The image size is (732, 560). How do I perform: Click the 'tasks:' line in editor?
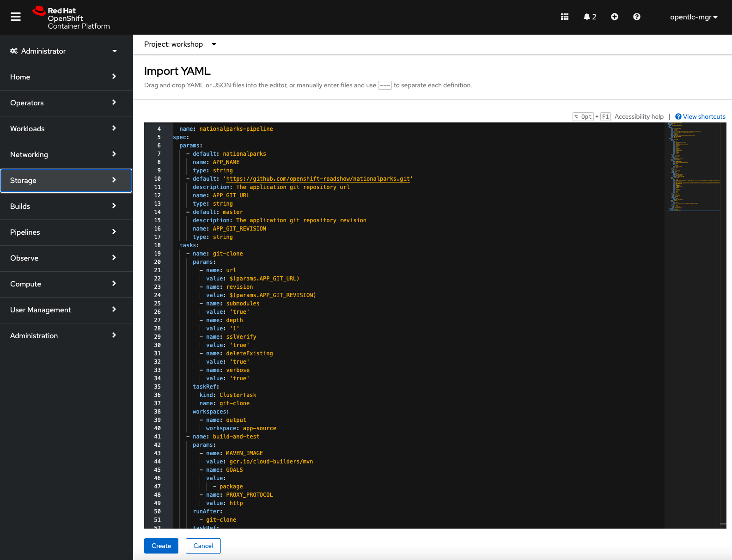[x=189, y=245]
